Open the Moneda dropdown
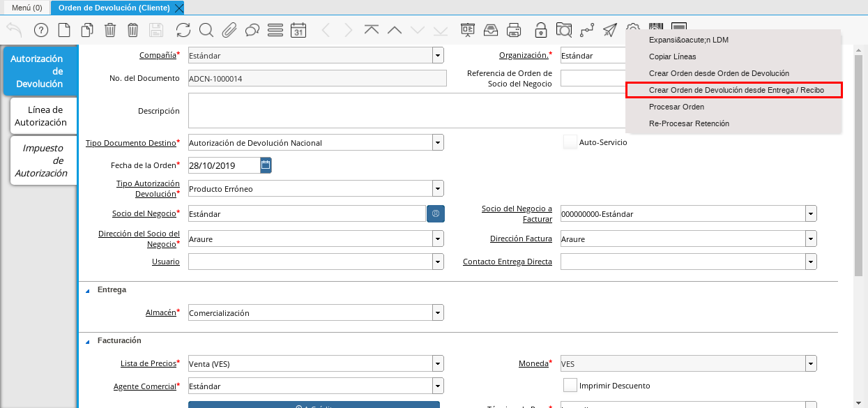Image resolution: width=868 pixels, height=408 pixels. point(810,363)
